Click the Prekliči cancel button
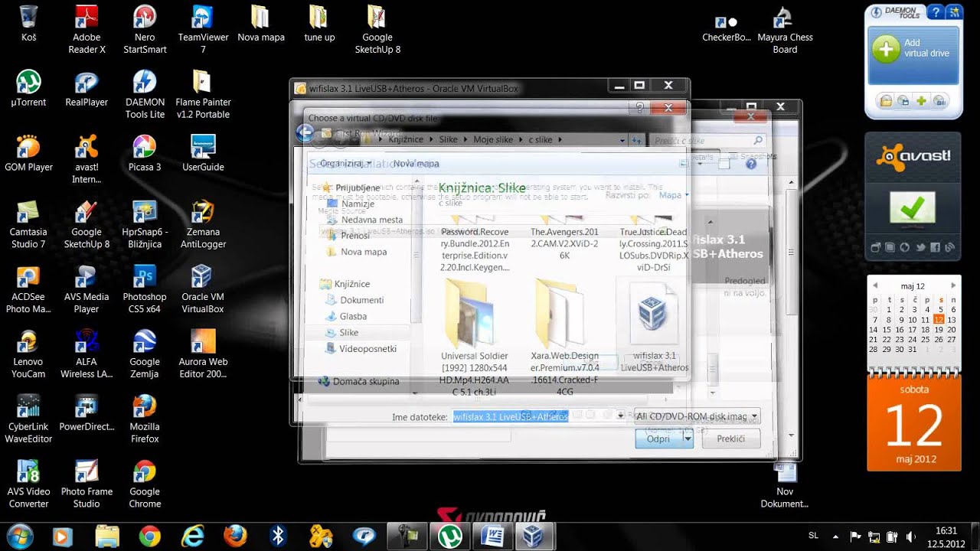 pyautogui.click(x=731, y=439)
